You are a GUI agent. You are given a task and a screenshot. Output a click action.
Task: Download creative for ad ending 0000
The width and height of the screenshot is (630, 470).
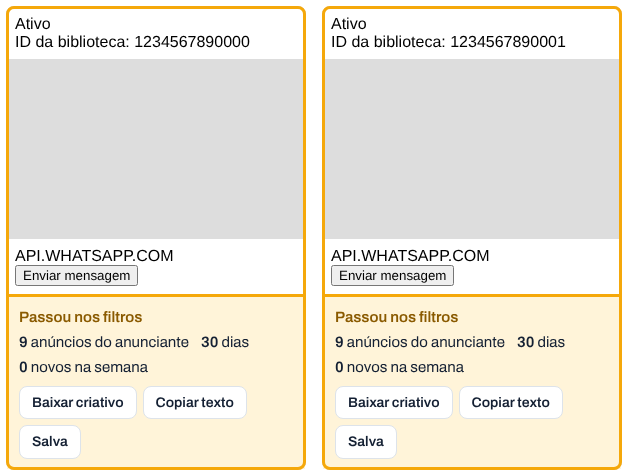(x=78, y=403)
